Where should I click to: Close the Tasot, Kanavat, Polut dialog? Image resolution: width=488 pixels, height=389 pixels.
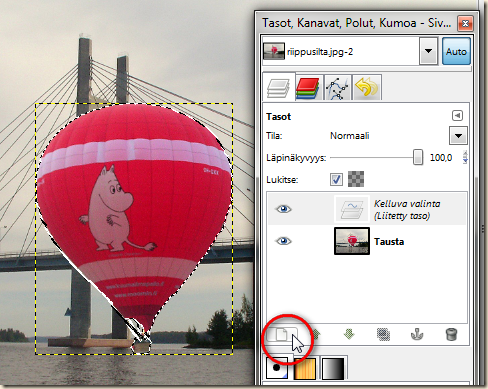465,23
